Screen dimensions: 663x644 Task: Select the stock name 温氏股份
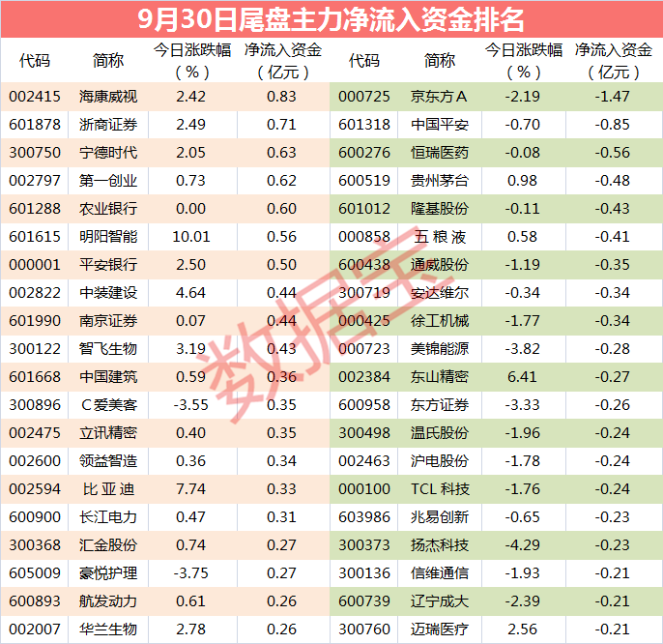(x=440, y=433)
